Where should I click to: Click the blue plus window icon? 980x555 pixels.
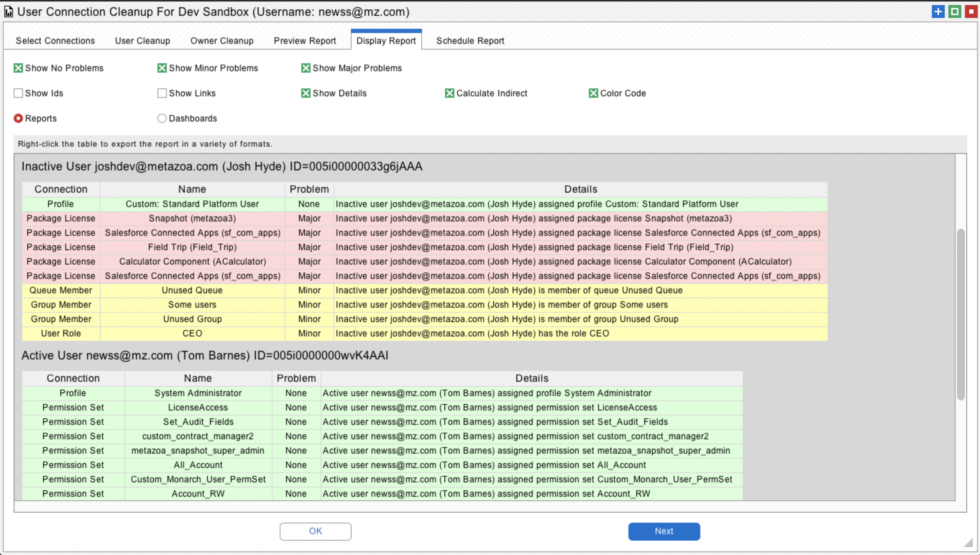click(x=938, y=12)
